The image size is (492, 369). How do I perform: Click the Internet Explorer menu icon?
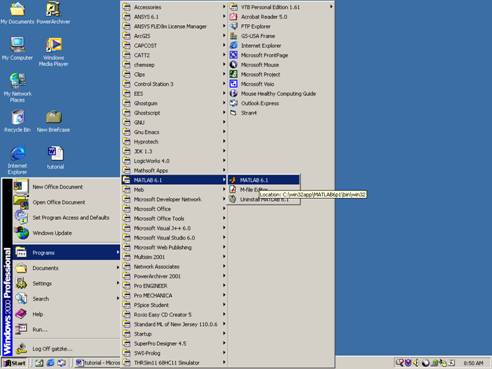pyautogui.click(x=234, y=45)
